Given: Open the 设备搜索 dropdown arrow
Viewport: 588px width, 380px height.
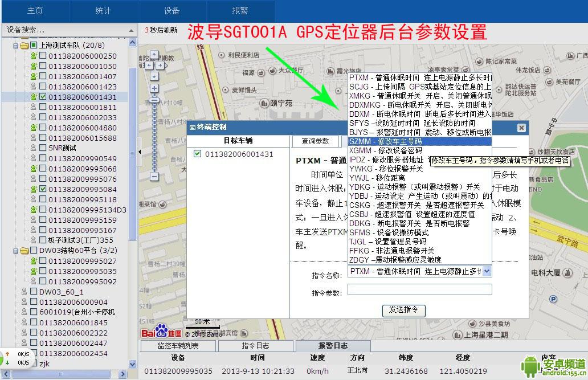Looking at the screenshot, I should coord(131,30).
